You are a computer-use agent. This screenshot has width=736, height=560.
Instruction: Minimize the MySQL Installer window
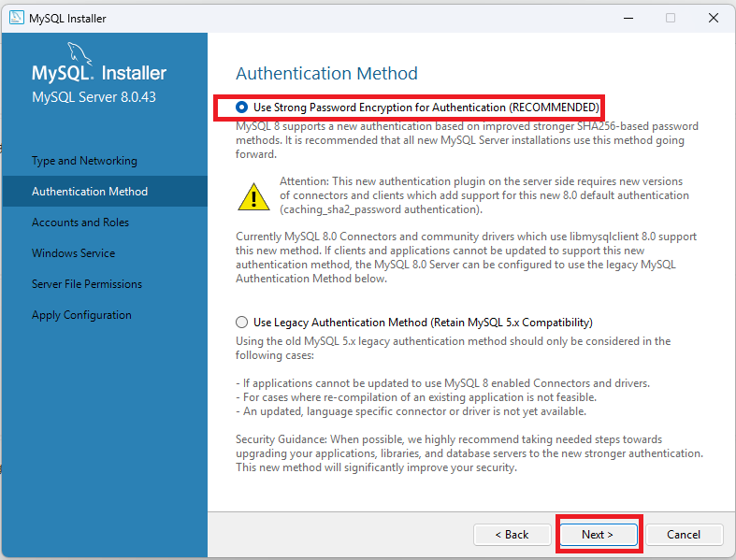pos(628,18)
